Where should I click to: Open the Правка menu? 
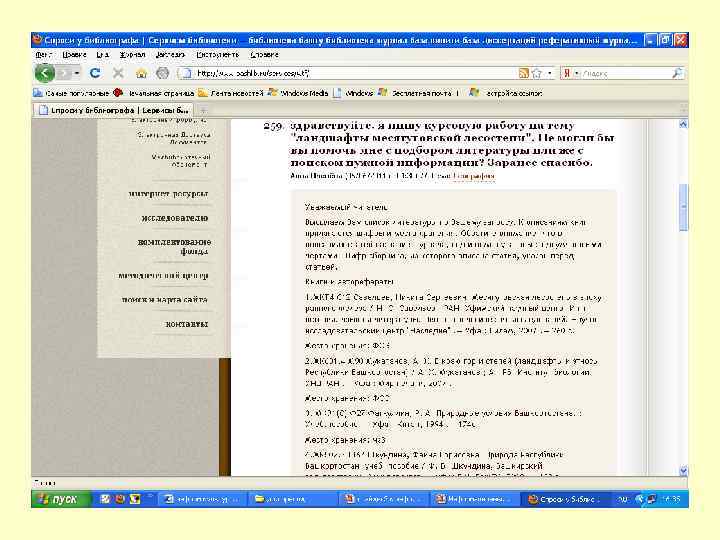click(x=74, y=55)
